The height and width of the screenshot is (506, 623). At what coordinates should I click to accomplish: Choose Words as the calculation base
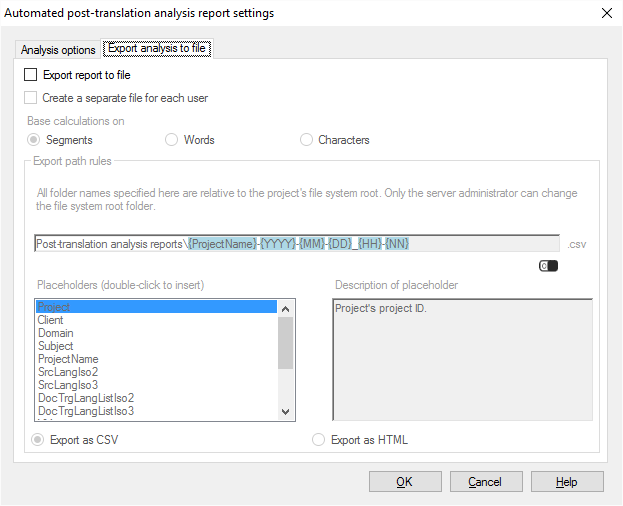tap(172, 140)
